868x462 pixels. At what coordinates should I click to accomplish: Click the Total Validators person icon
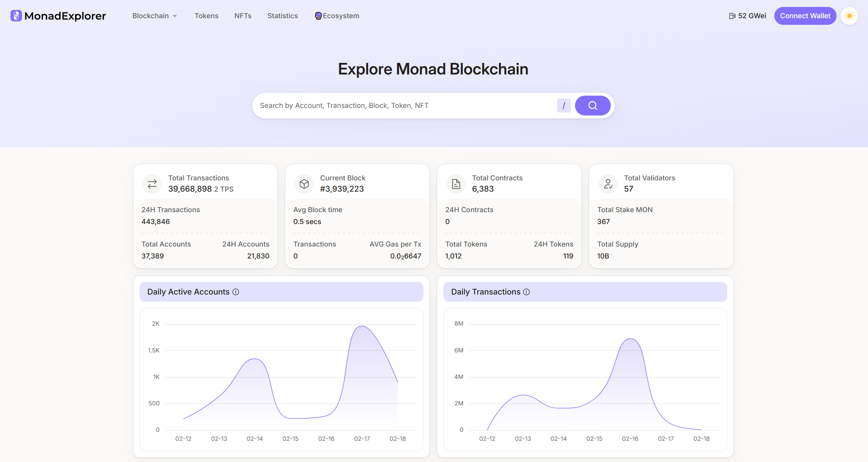[608, 184]
